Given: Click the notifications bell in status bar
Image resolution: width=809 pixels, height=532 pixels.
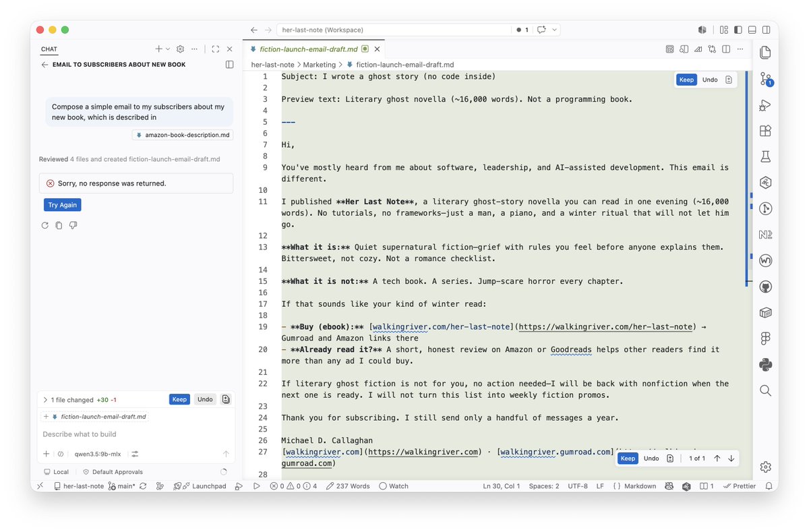Looking at the screenshot, I should (x=769, y=486).
